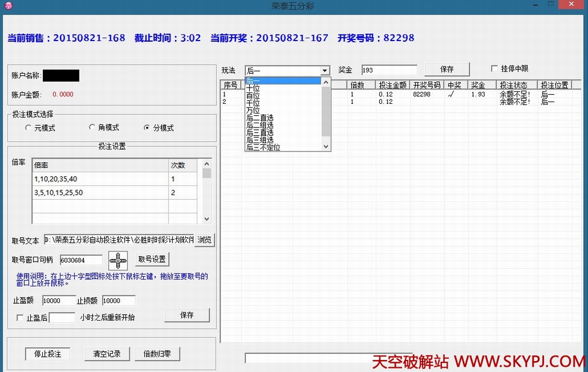Select 十位 from the 玩法 list
The width and height of the screenshot is (588, 372).
253,88
